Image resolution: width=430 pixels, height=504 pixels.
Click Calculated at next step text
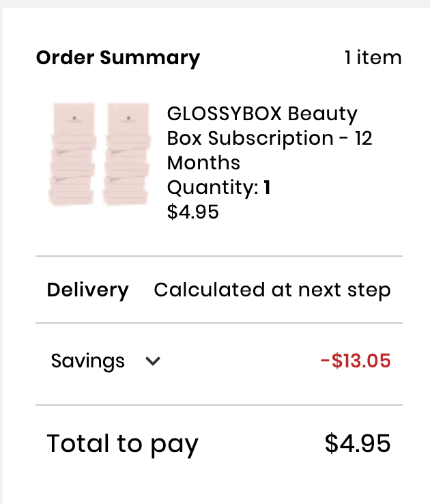272,290
